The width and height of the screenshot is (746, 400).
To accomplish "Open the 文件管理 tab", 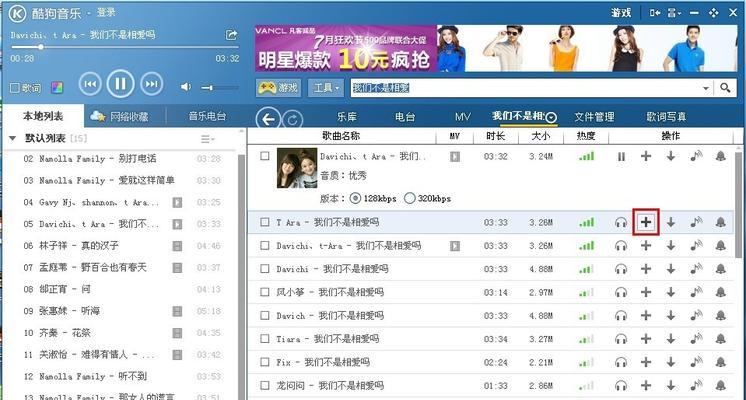I will pyautogui.click(x=594, y=117).
